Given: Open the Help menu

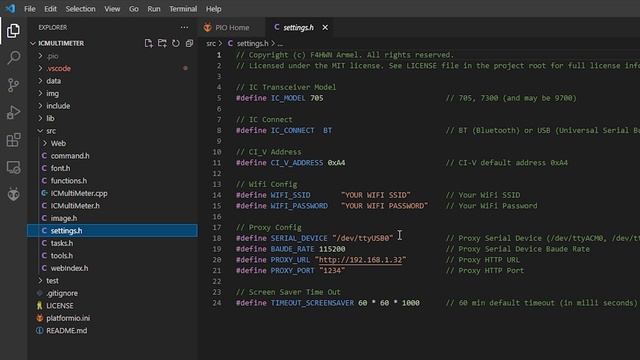Looking at the screenshot, I should [x=213, y=9].
